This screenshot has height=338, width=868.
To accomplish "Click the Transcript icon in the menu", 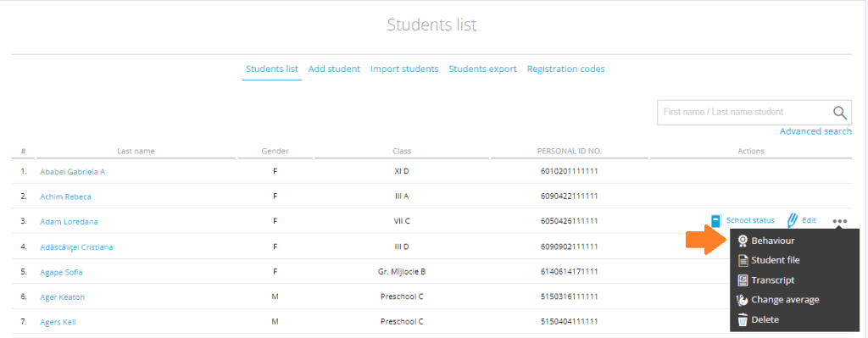I will pos(743,280).
